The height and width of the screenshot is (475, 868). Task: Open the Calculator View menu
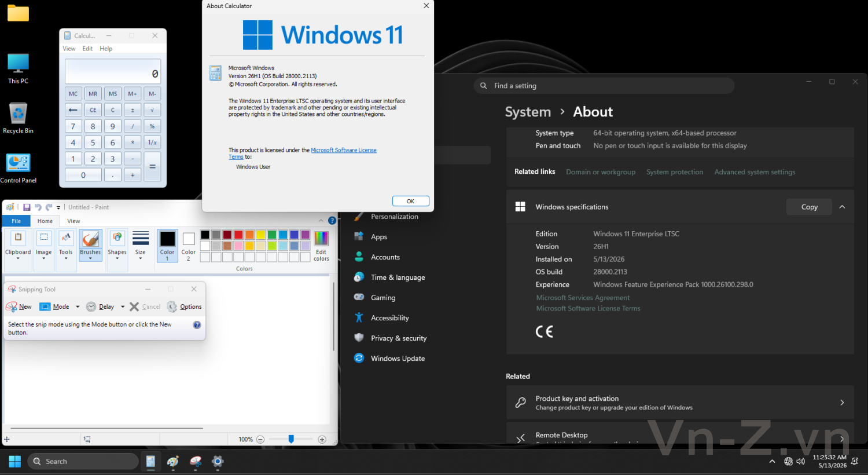pos(69,49)
